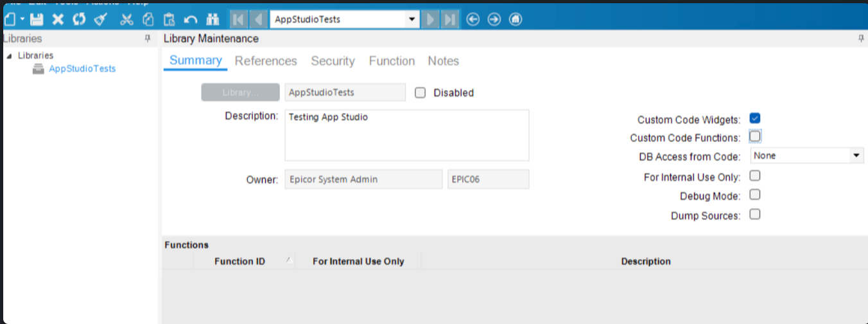The width and height of the screenshot is (868, 324).
Task: Click the Back circled arrow icon
Action: pyautogui.click(x=473, y=19)
